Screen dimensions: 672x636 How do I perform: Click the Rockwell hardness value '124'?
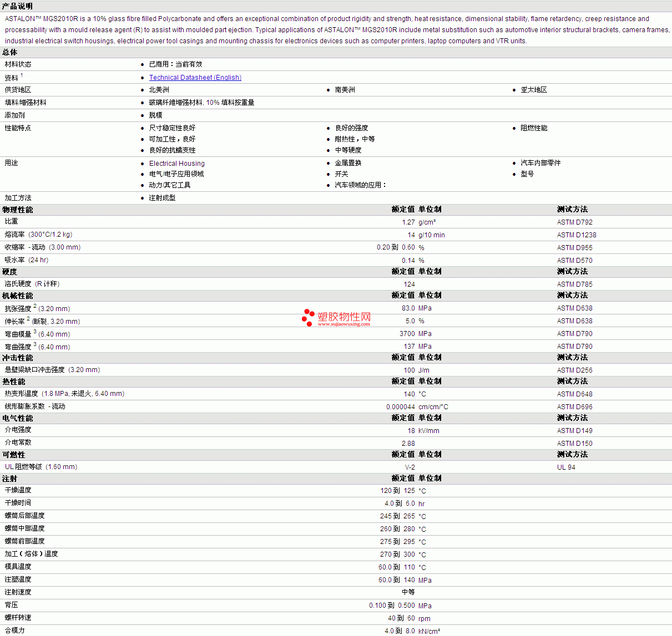click(x=410, y=284)
